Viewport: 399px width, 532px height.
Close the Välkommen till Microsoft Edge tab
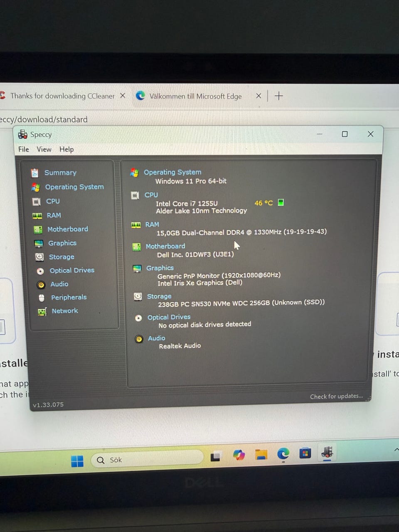tap(259, 96)
